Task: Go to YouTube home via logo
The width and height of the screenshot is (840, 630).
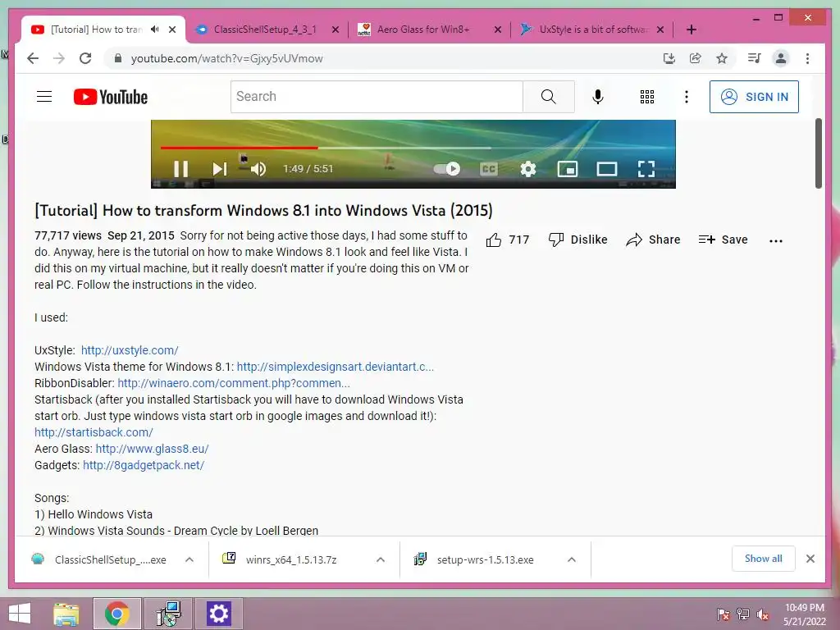Action: 111,97
